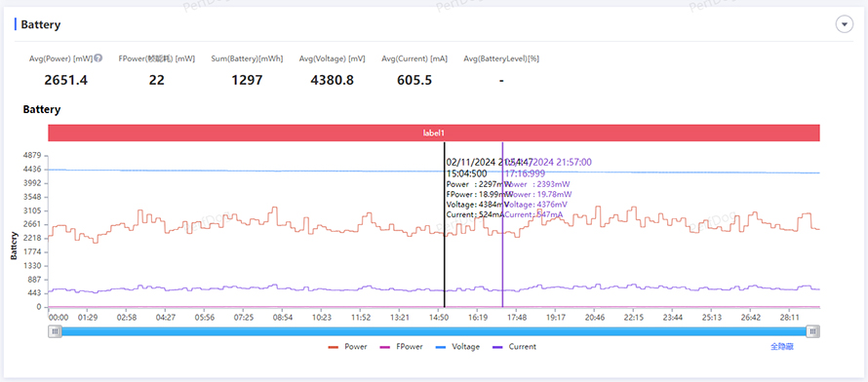Toggle the Power series in the legend
Image resolution: width=868 pixels, height=382 pixels.
[x=347, y=347]
